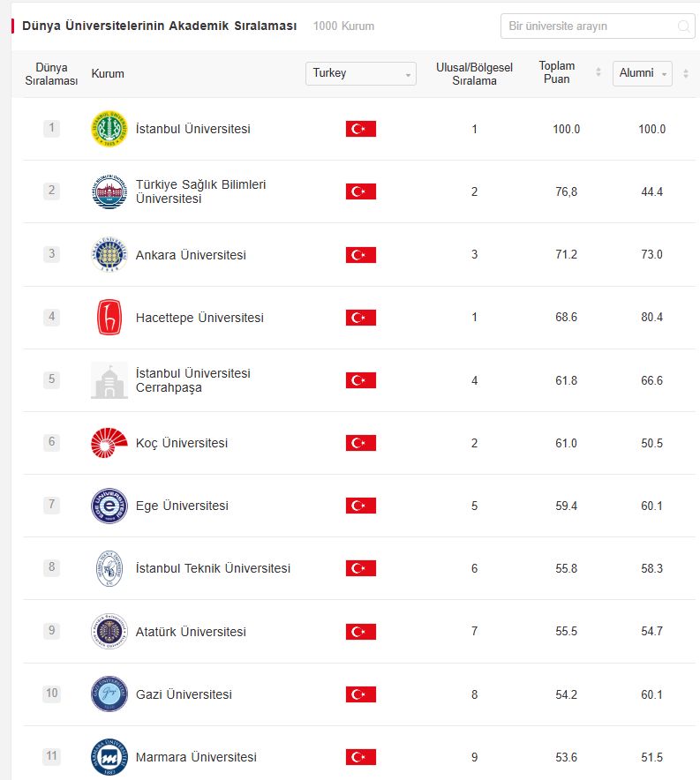Toggle sort arrows next to Alumni dropdown
This screenshot has height=780, width=700.
pos(686,73)
